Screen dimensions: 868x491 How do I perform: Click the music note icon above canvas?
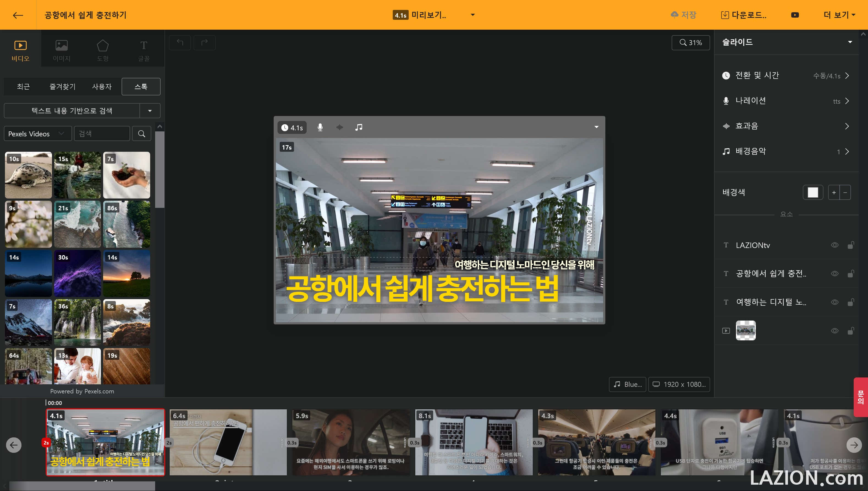pos(359,128)
